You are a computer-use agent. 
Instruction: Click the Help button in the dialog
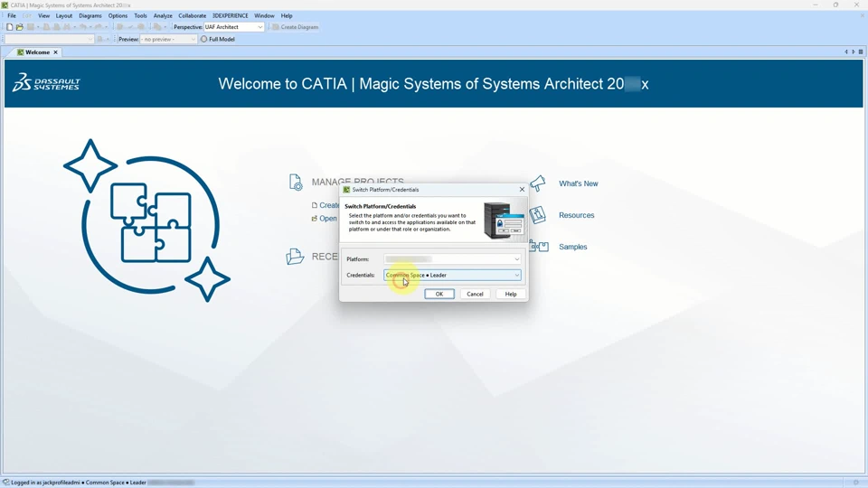pos(510,294)
